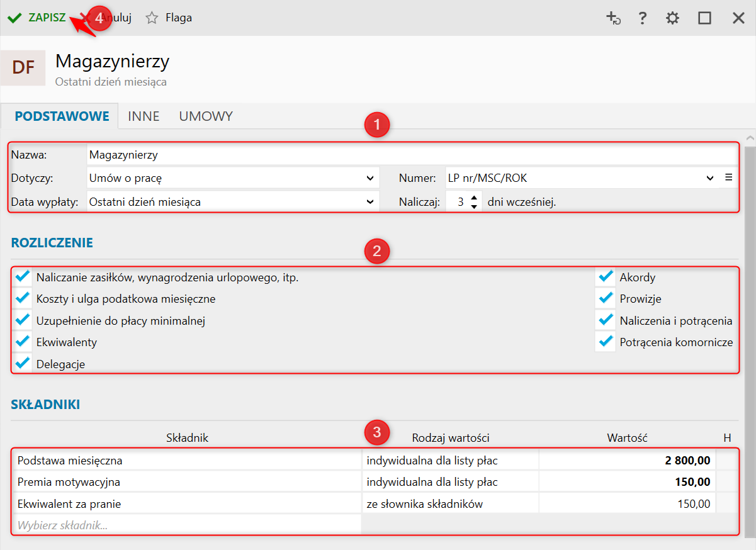
Task: Open settings gear icon
Action: 672,18
